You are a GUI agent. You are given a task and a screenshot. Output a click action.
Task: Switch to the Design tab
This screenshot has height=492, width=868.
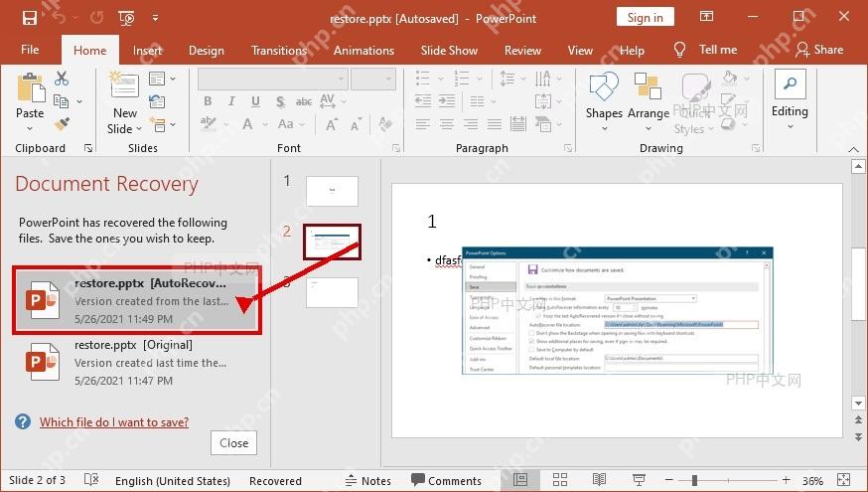[207, 51]
